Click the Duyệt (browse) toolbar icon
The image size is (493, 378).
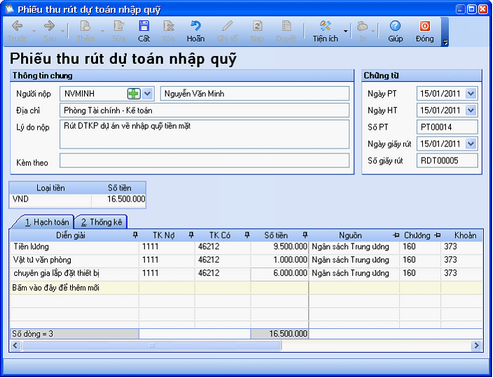286,26
